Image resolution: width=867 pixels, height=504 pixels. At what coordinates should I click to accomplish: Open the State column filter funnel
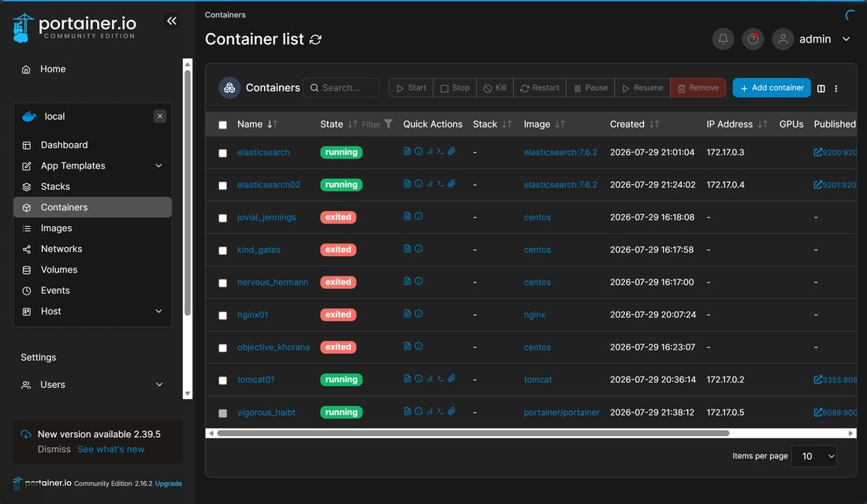click(389, 124)
